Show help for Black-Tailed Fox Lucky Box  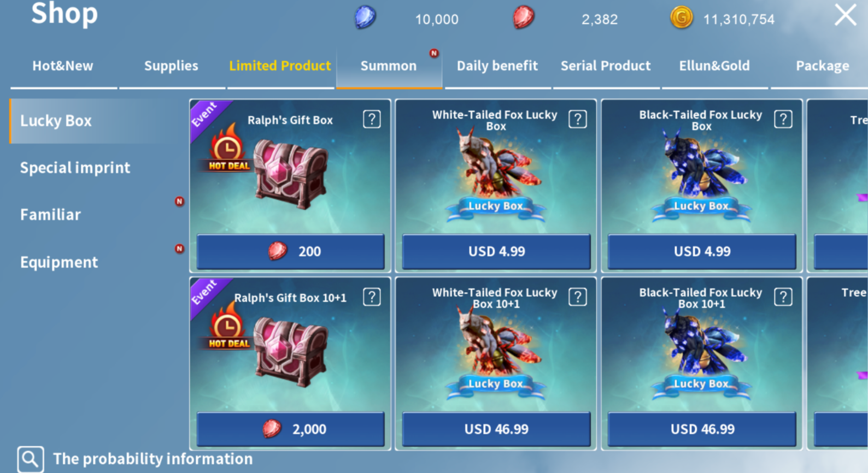tap(783, 119)
